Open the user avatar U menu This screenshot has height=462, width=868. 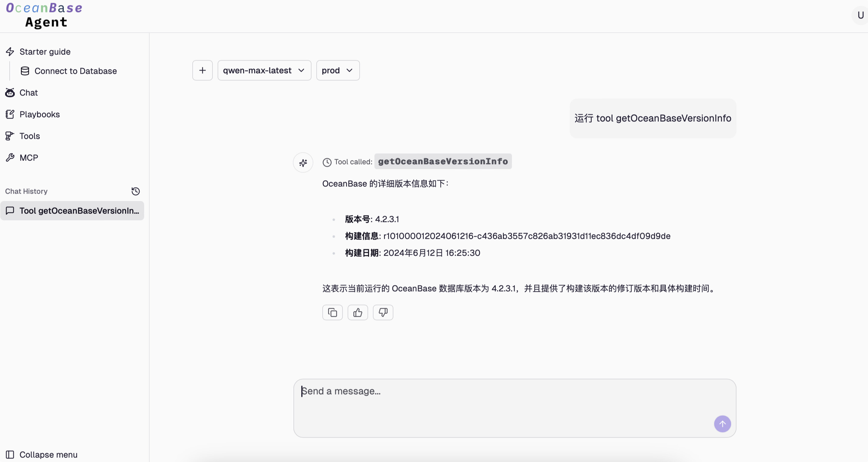coord(860,15)
